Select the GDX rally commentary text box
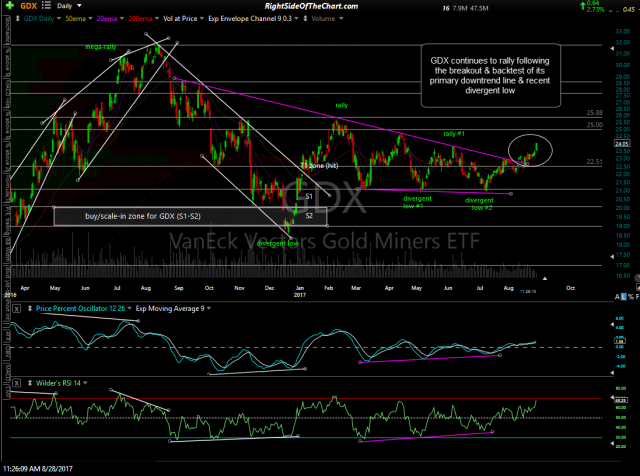This screenshot has width=640, height=476. click(490, 76)
